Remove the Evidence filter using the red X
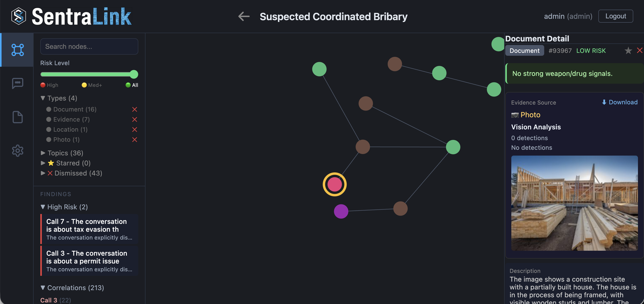Image resolution: width=644 pixels, height=304 pixels. 134,119
